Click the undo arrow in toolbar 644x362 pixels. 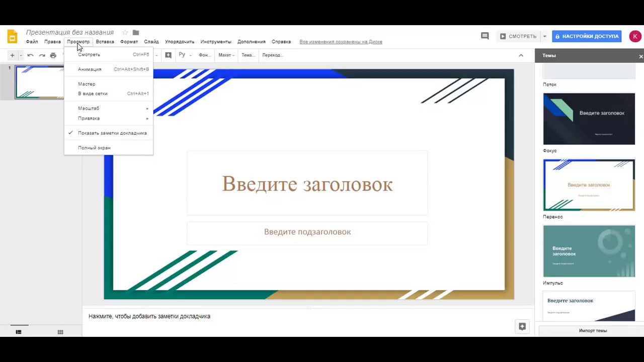tap(31, 55)
